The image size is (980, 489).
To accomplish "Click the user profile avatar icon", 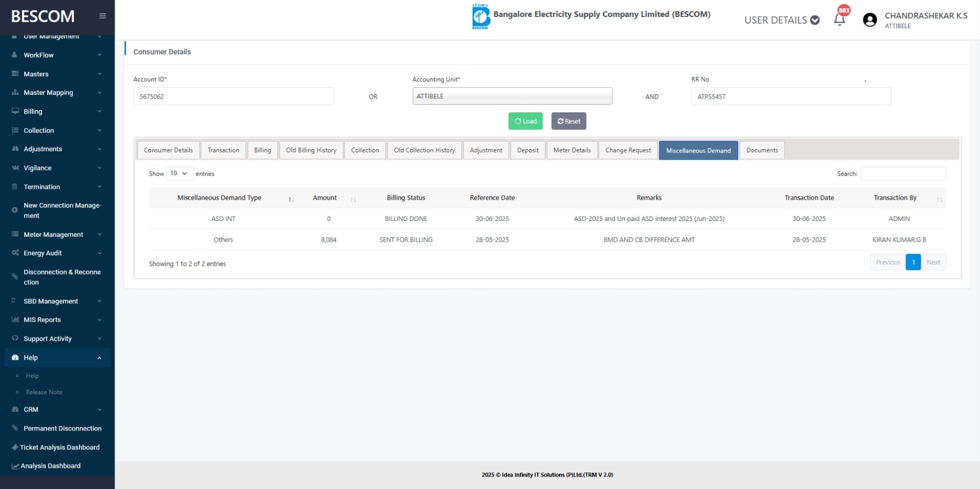I will 869,20.
